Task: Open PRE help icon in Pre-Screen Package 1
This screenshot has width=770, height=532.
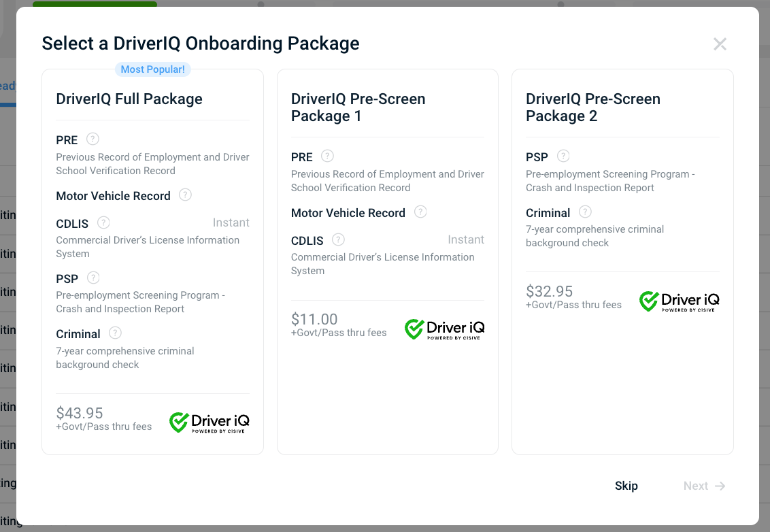Action: point(328,156)
